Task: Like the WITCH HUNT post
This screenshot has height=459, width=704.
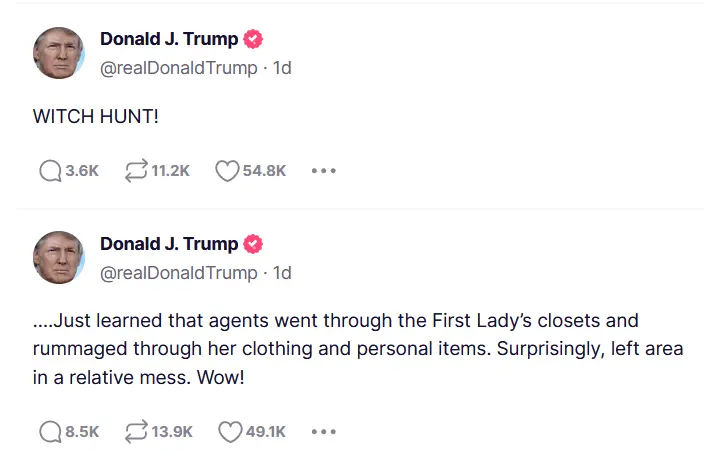Action: [227, 171]
